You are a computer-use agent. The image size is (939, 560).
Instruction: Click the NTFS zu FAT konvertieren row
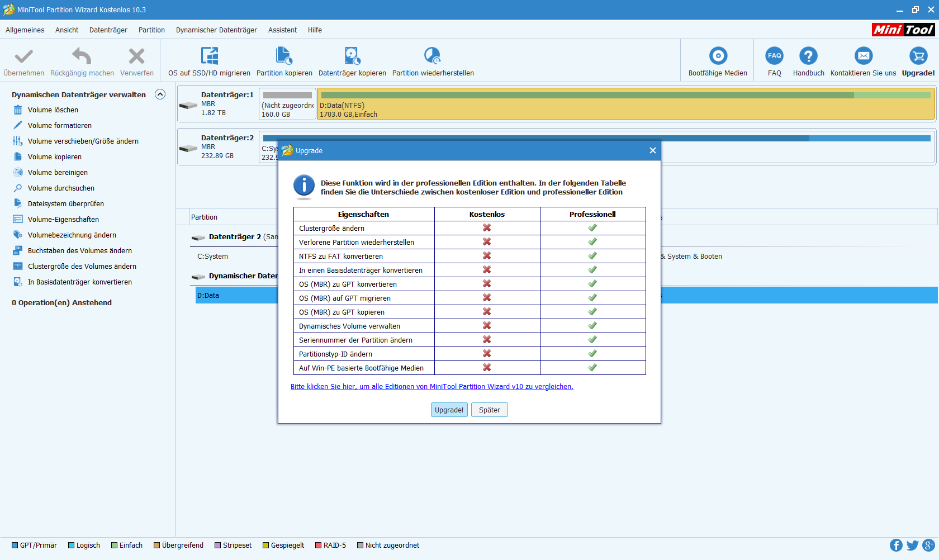(x=469, y=256)
